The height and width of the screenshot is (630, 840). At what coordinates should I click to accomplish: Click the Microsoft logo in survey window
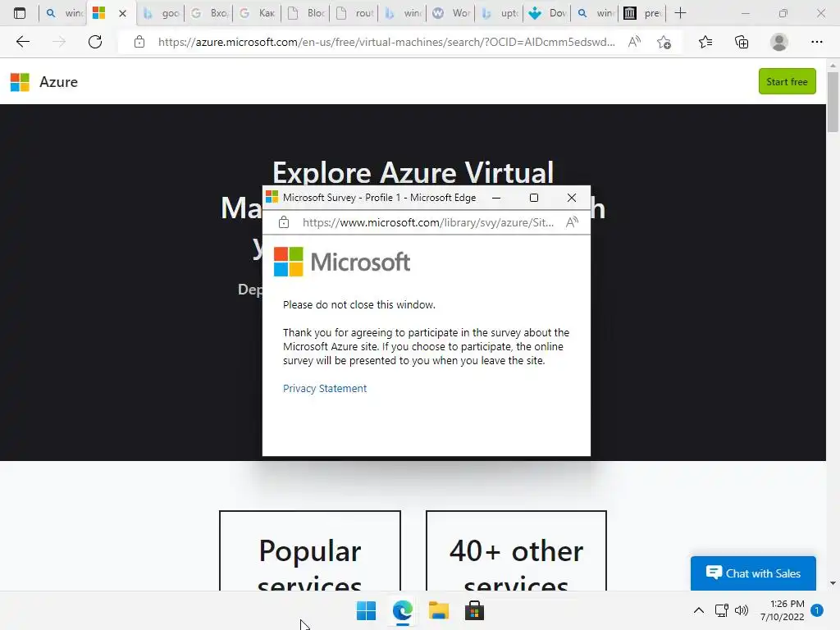coord(342,262)
